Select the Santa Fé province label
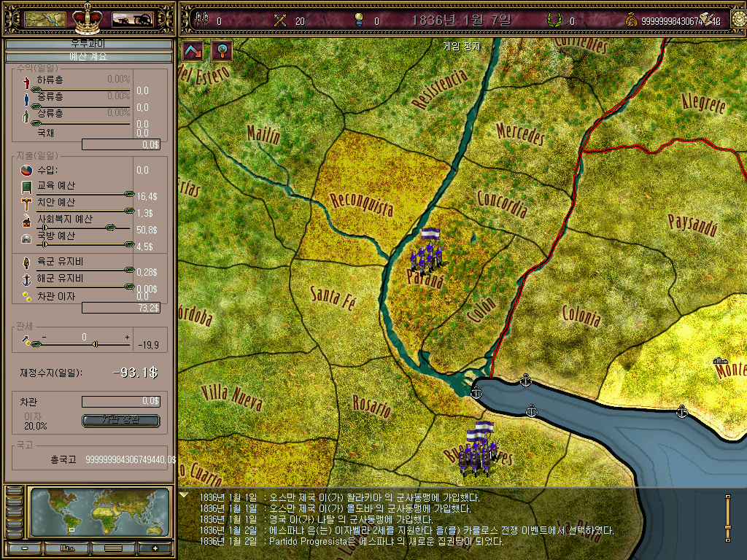This screenshot has height=560, width=747. pos(333,297)
